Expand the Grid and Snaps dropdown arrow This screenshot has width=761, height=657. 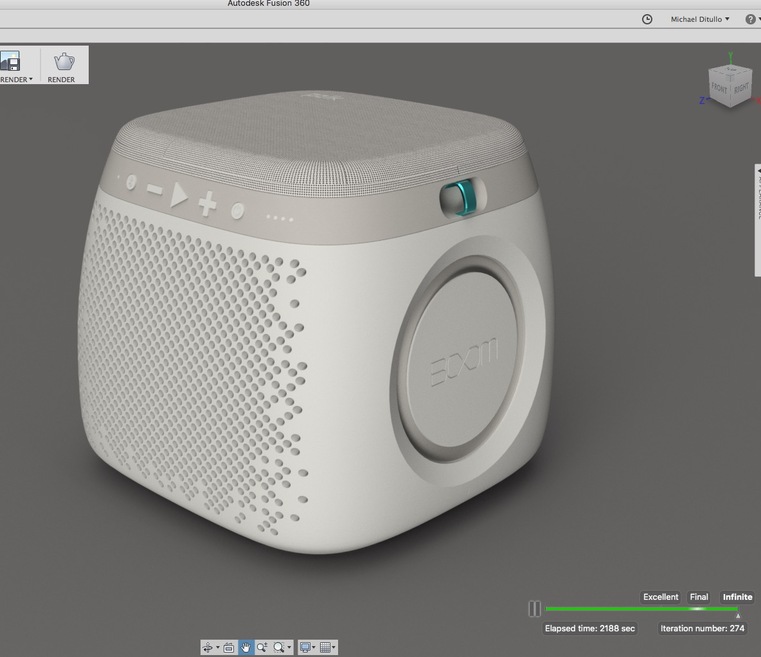(333, 647)
